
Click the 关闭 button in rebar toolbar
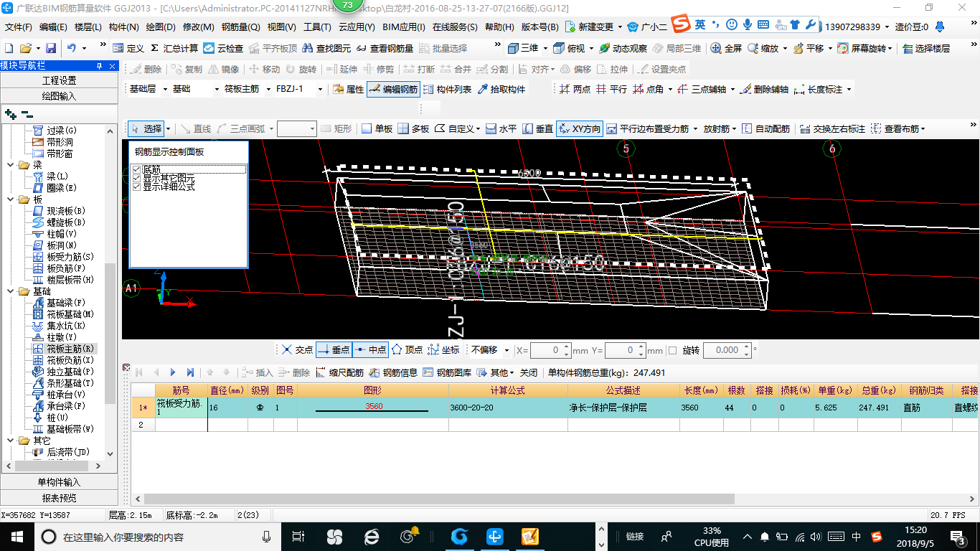tap(529, 372)
